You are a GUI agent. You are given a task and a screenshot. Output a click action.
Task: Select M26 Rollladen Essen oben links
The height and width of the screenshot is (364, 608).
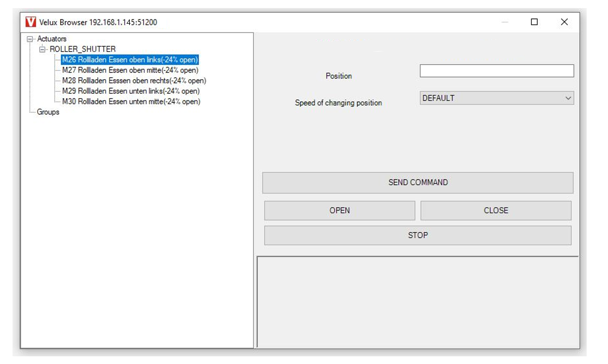(130, 60)
